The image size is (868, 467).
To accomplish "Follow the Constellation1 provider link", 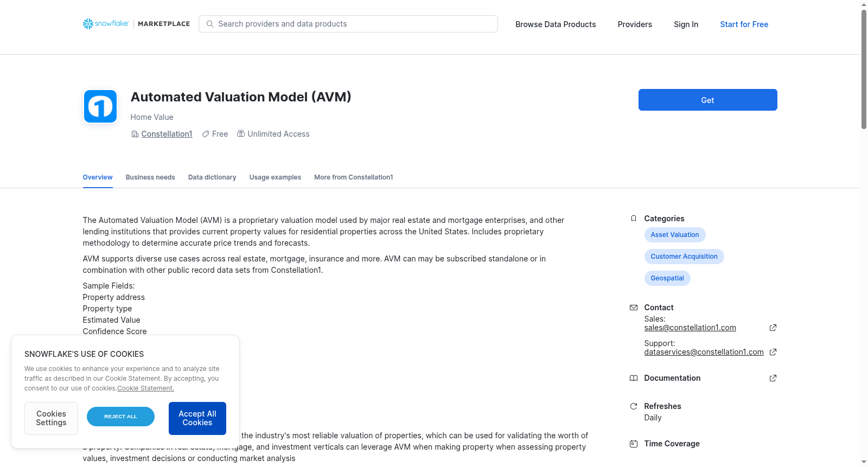I will pyautogui.click(x=167, y=134).
